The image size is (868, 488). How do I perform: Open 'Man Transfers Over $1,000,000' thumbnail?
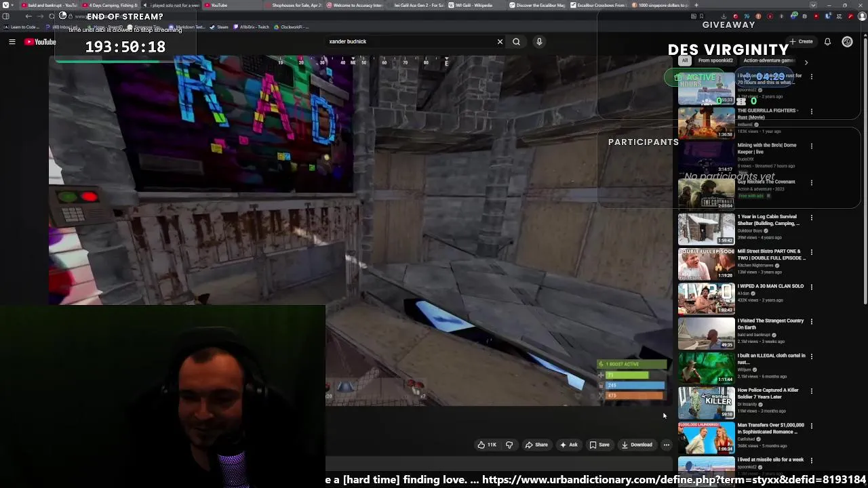[x=706, y=437]
